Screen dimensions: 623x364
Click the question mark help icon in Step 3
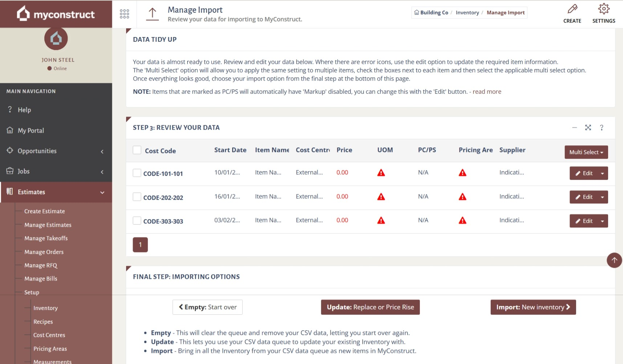click(602, 128)
